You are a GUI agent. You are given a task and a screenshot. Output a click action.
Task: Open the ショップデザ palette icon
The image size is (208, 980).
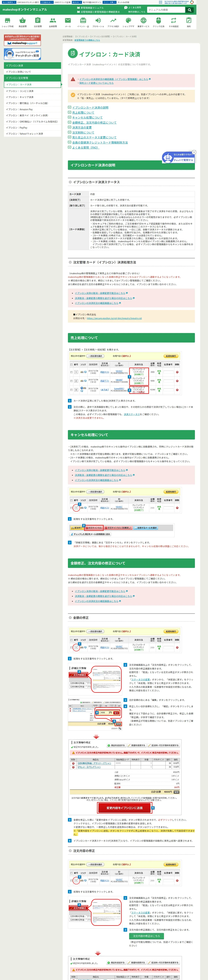click(x=128, y=22)
